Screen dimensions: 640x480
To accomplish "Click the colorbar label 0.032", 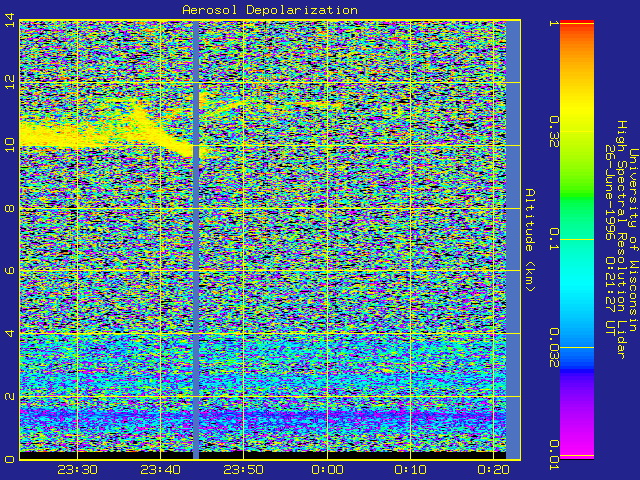I will [554, 347].
